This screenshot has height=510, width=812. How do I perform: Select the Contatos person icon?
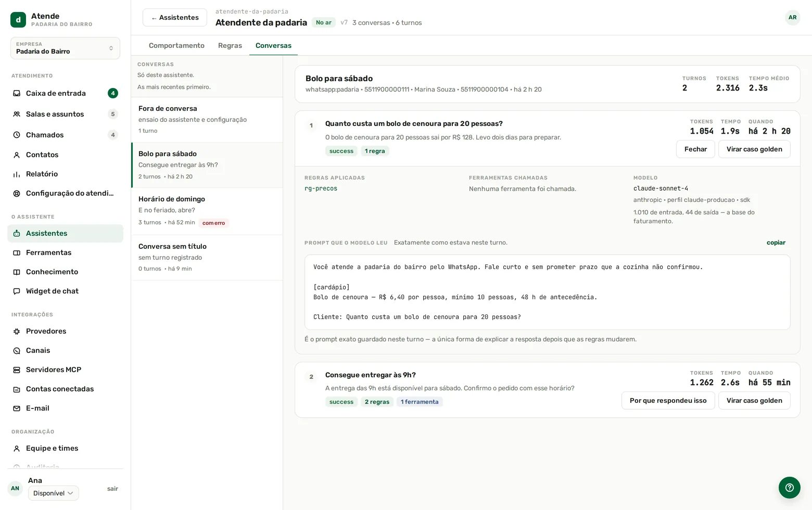pos(17,155)
